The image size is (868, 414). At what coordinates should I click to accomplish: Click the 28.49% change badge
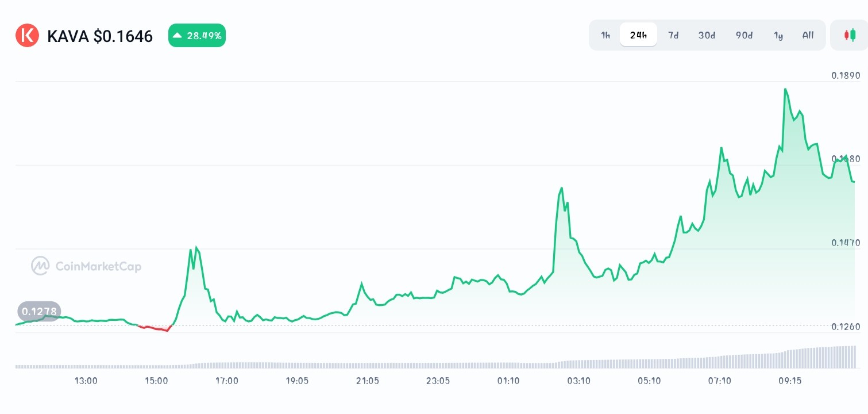click(197, 36)
